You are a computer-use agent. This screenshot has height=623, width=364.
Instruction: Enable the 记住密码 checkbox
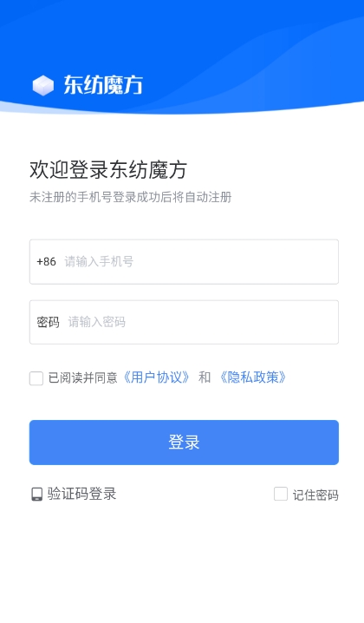pyautogui.click(x=281, y=494)
